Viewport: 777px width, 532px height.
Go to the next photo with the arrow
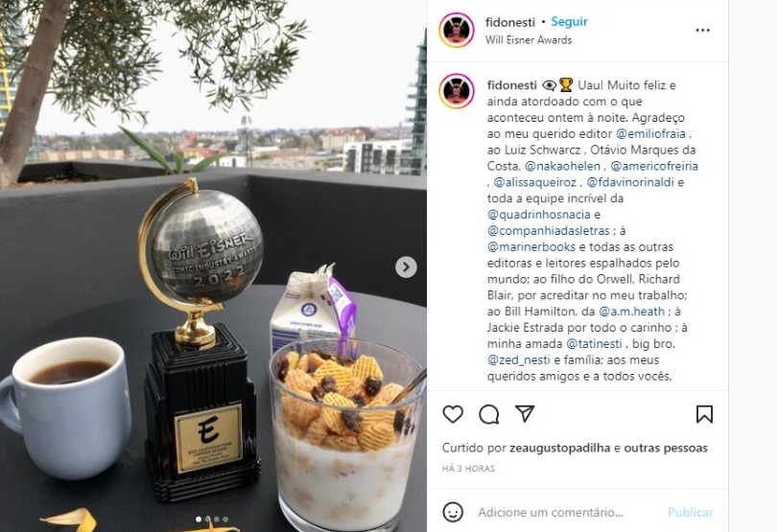tap(406, 267)
